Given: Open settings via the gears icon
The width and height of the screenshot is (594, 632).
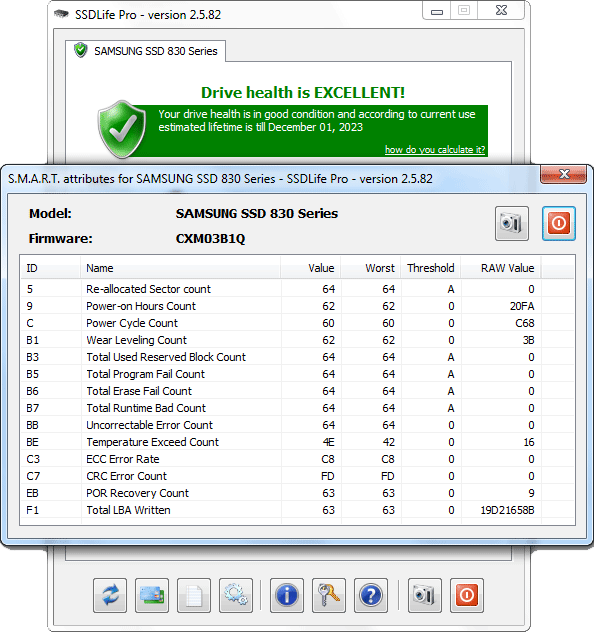Looking at the screenshot, I should (236, 595).
